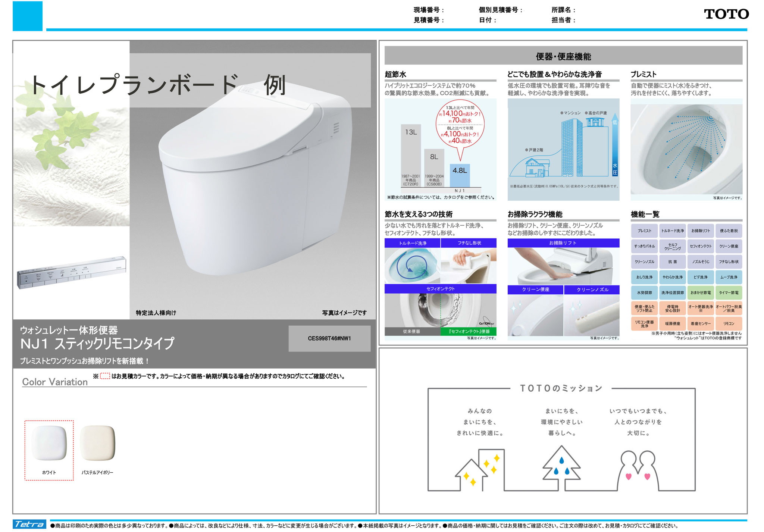The height and width of the screenshot is (532, 764).
Task: Click the 特定法人様向け caption
Action: 156,313
